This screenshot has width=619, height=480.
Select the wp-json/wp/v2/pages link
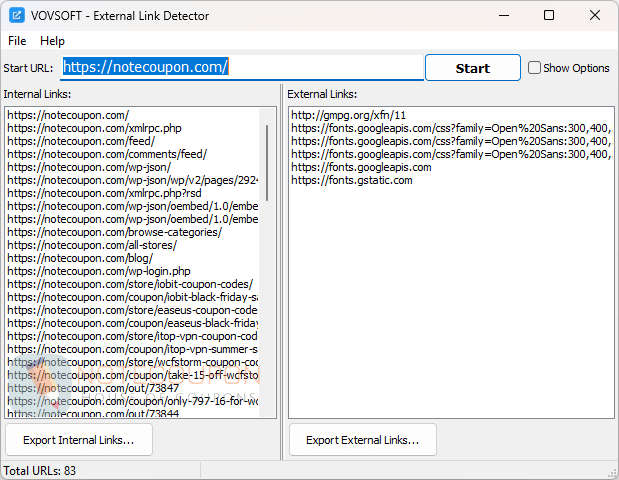point(133,180)
